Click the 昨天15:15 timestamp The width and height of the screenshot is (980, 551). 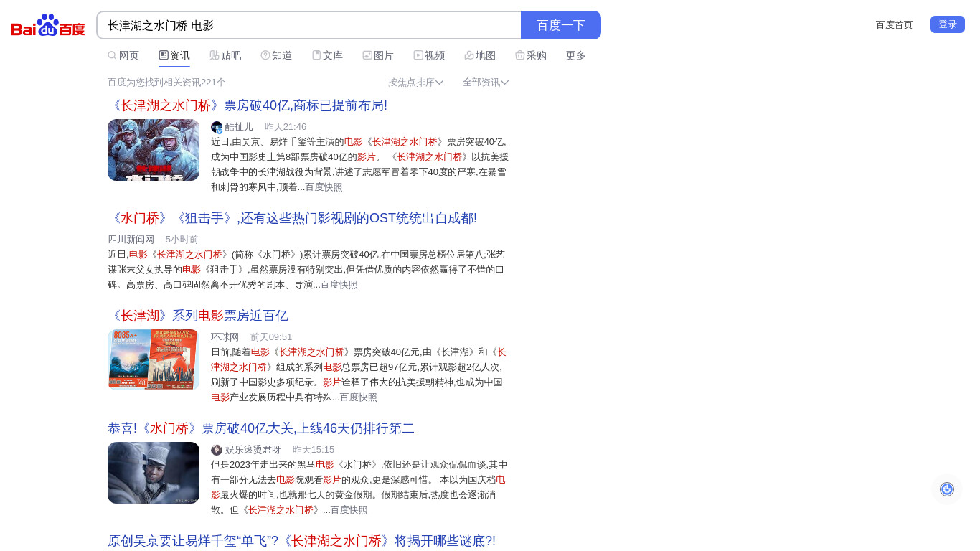pyautogui.click(x=314, y=450)
